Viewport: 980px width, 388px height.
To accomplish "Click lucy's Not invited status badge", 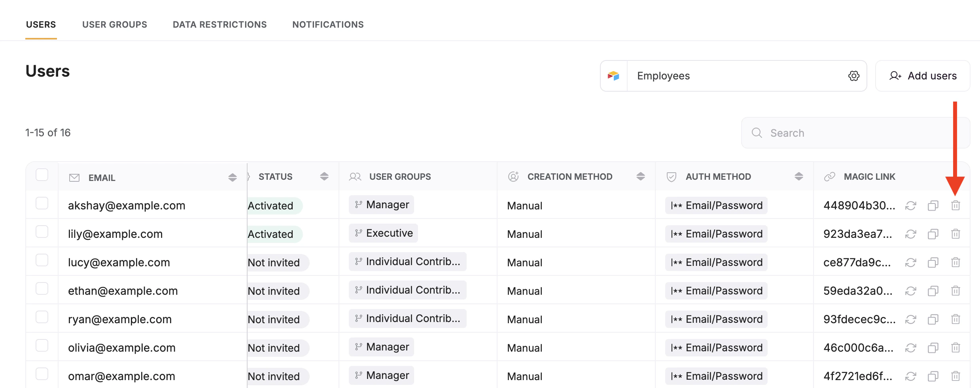I will pos(278,262).
